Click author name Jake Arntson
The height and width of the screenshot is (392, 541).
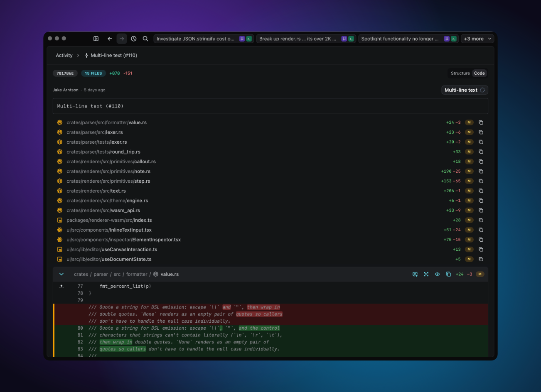coord(66,90)
